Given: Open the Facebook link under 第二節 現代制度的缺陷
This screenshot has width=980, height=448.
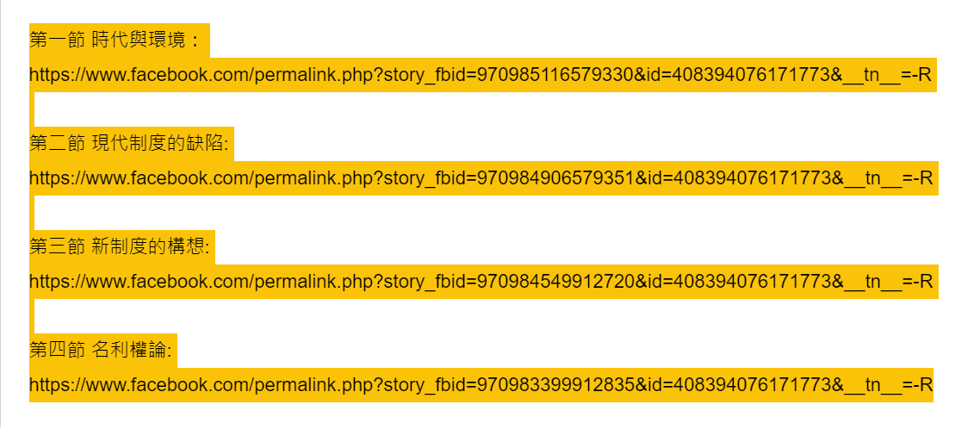Looking at the screenshot, I should (x=481, y=178).
